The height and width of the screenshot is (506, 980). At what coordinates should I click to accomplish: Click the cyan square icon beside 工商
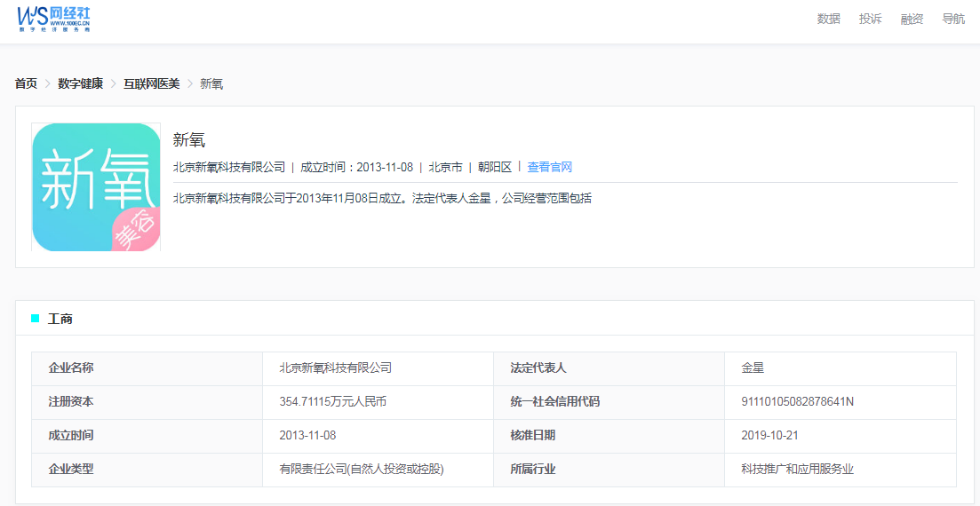coord(35,319)
